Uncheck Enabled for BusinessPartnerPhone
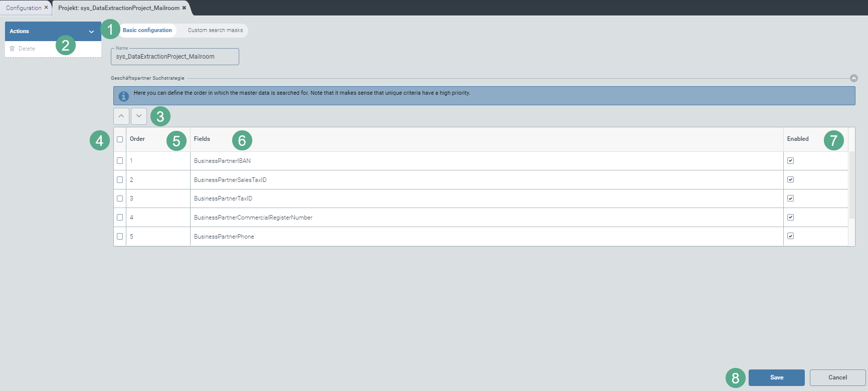This screenshot has height=391, width=868. coord(791,236)
